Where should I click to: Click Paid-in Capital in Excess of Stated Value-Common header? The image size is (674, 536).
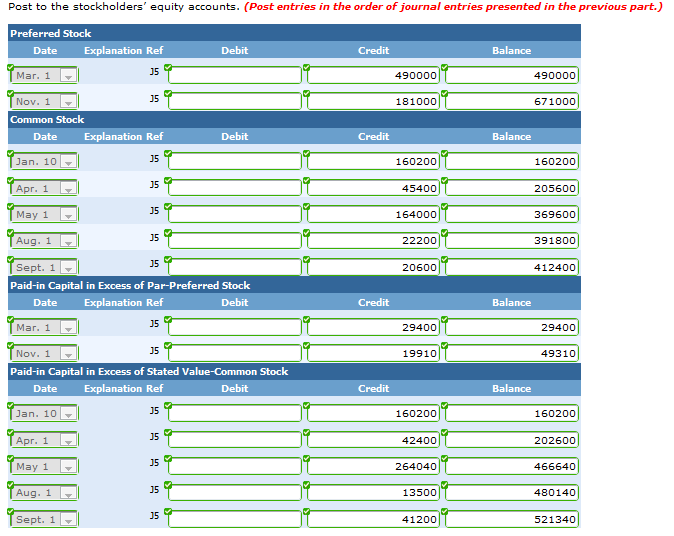click(x=294, y=371)
